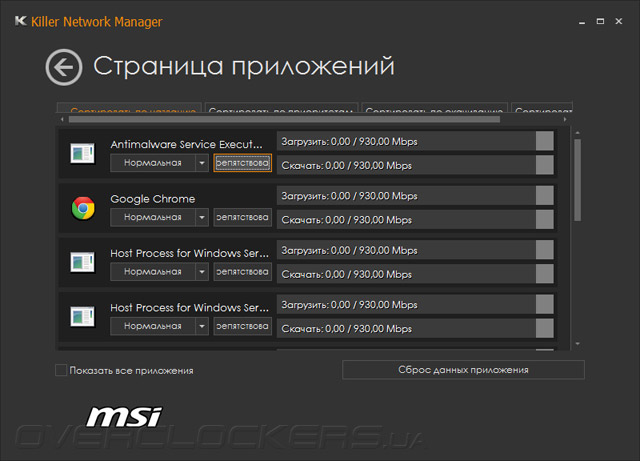Click the Google Chrome app icon
The width and height of the screenshot is (640, 461).
click(x=83, y=208)
